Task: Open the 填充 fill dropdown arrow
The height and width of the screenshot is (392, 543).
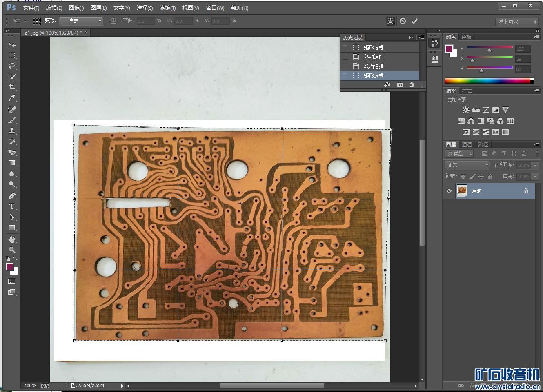Action: 535,177
